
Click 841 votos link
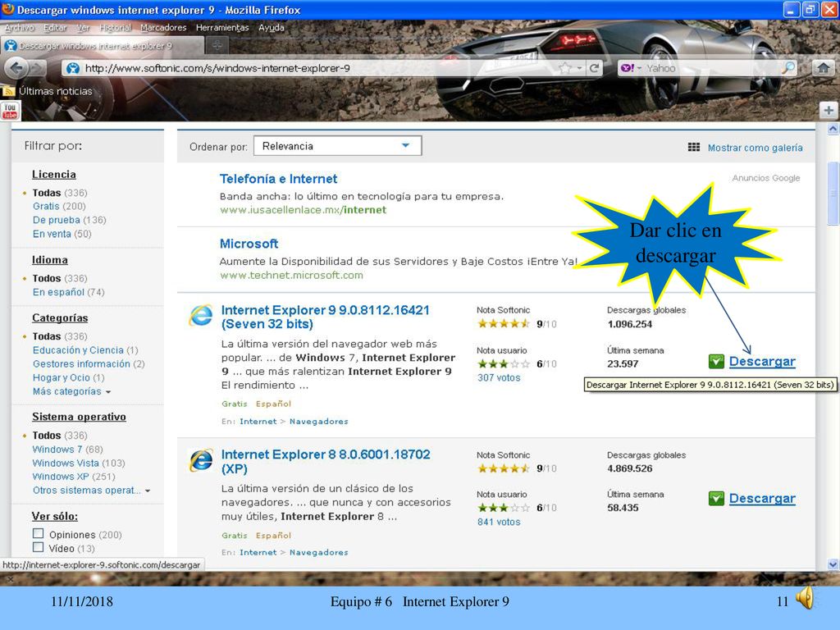pyautogui.click(x=499, y=522)
